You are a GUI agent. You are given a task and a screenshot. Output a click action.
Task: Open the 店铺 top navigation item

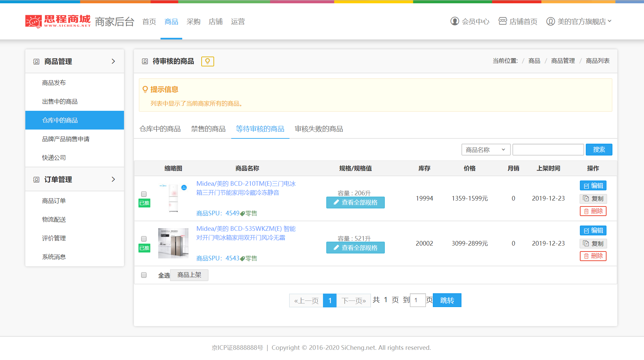pyautogui.click(x=215, y=22)
